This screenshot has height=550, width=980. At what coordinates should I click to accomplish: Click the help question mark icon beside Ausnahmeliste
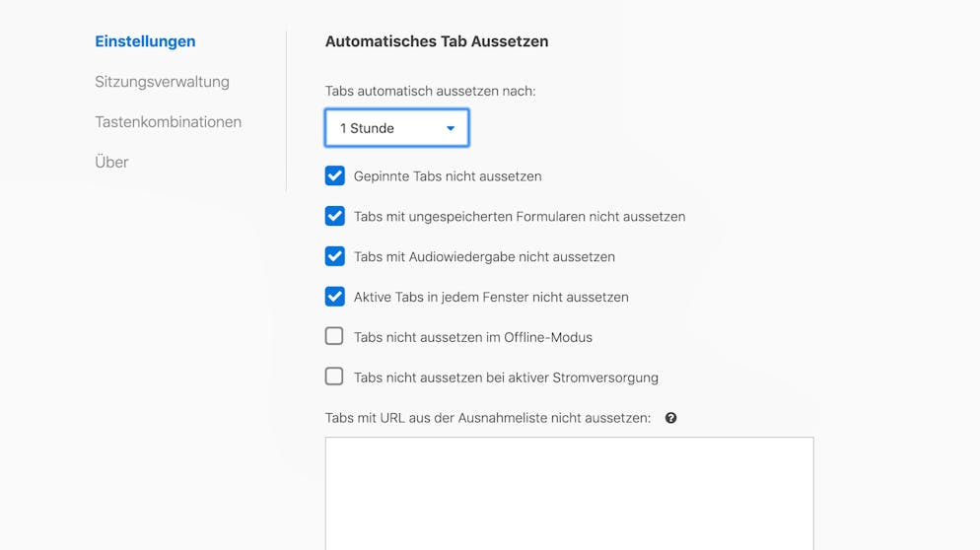tap(670, 418)
